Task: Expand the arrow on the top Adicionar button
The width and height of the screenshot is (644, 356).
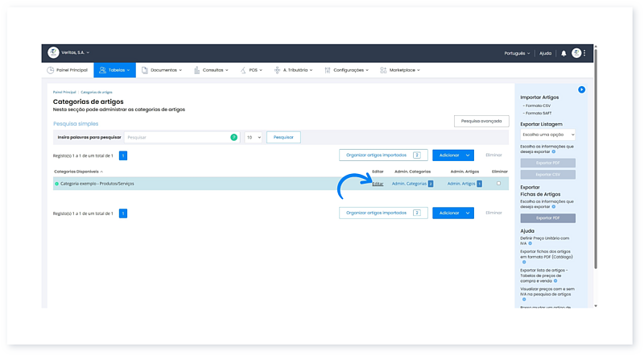Action: [469, 155]
